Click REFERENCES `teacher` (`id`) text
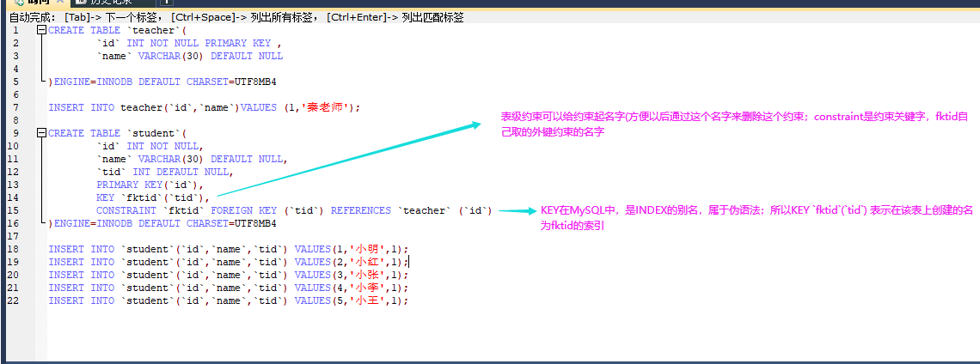980x364 pixels. coord(411,210)
